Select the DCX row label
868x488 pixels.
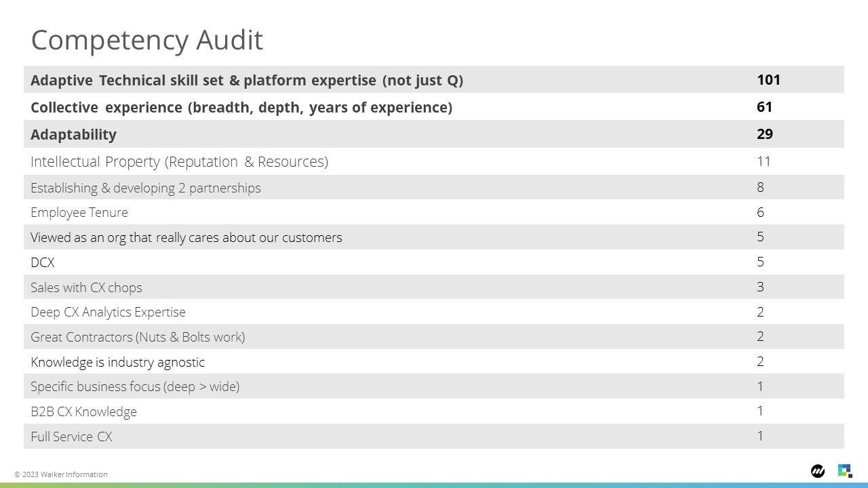[43, 262]
